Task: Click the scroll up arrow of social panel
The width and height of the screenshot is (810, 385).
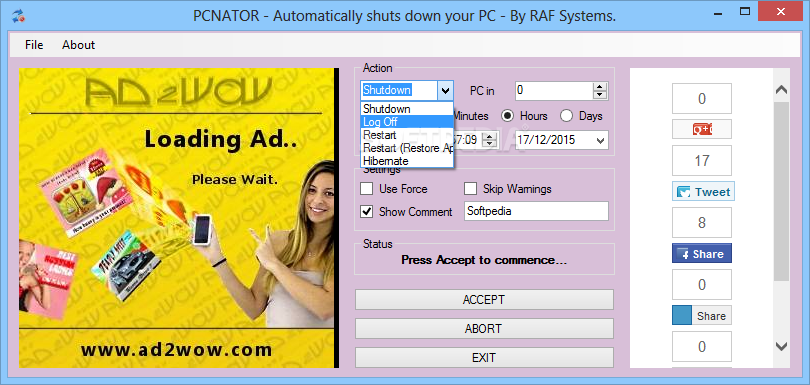Action: coord(782,90)
